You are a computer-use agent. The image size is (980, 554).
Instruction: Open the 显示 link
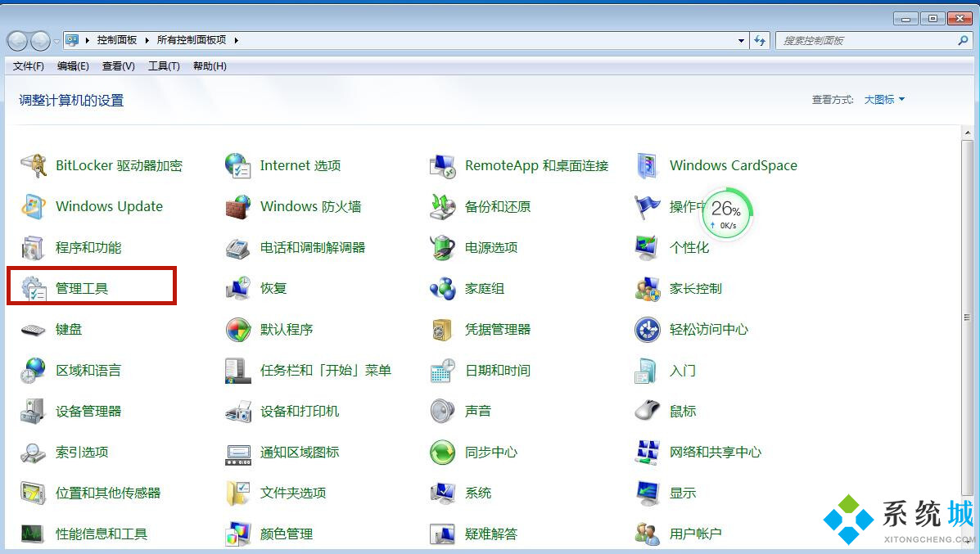pyautogui.click(x=683, y=493)
